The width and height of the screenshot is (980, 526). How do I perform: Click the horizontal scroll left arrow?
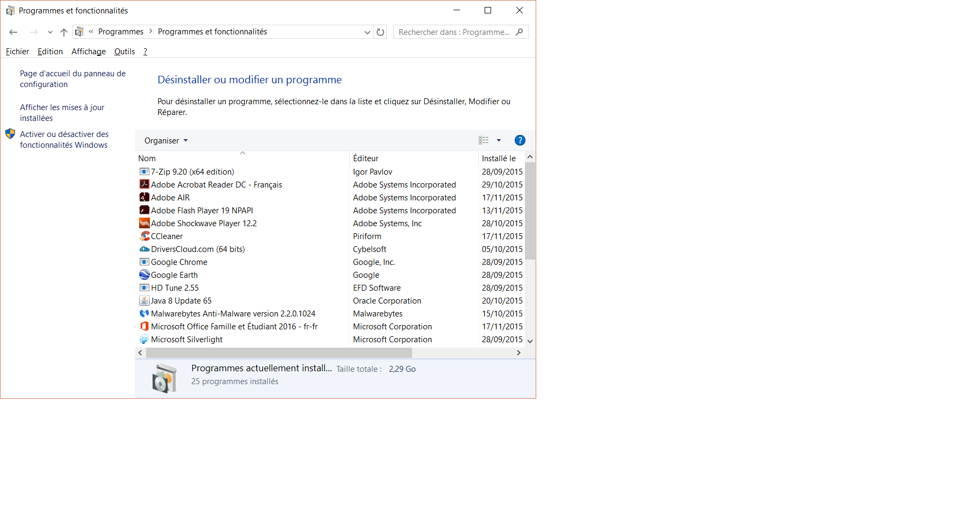(x=140, y=352)
